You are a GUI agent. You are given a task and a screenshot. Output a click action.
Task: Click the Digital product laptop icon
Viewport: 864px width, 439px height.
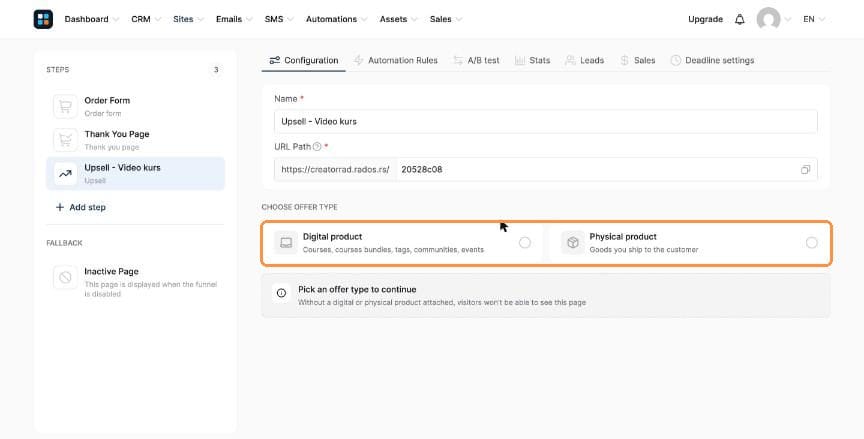[286, 242]
